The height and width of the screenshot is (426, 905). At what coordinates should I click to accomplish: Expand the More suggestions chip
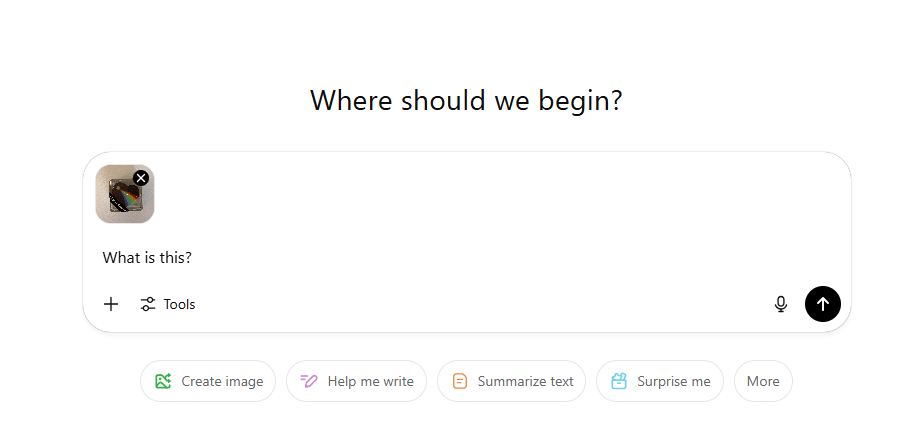coord(763,381)
